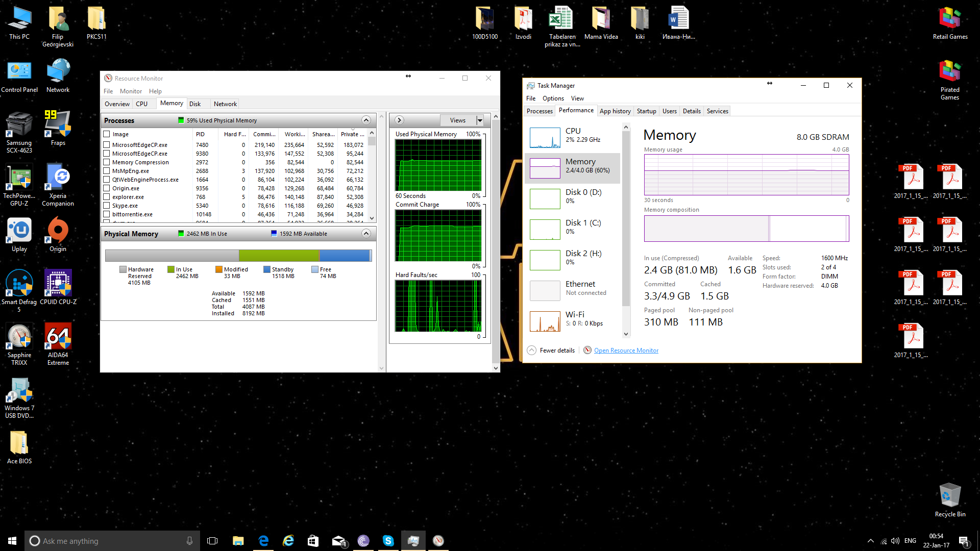This screenshot has height=551, width=980.
Task: Switch to the CPU tab in Resource Monitor
Action: click(x=141, y=104)
